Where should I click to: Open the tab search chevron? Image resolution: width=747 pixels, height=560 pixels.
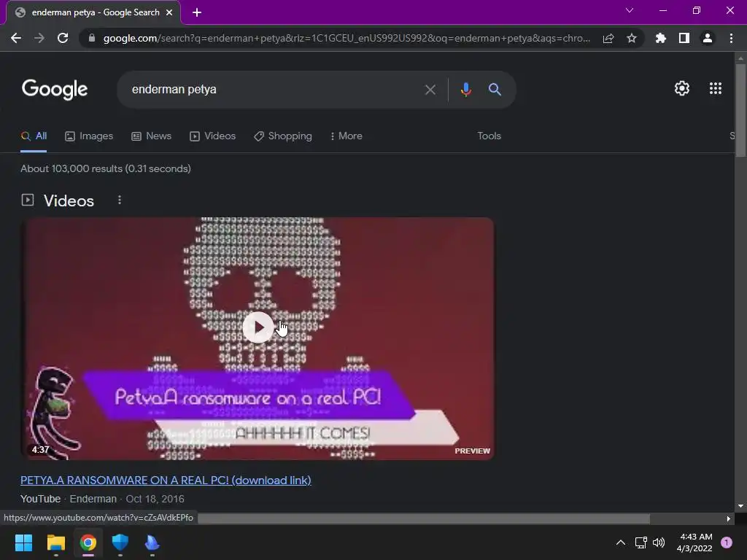pos(630,10)
